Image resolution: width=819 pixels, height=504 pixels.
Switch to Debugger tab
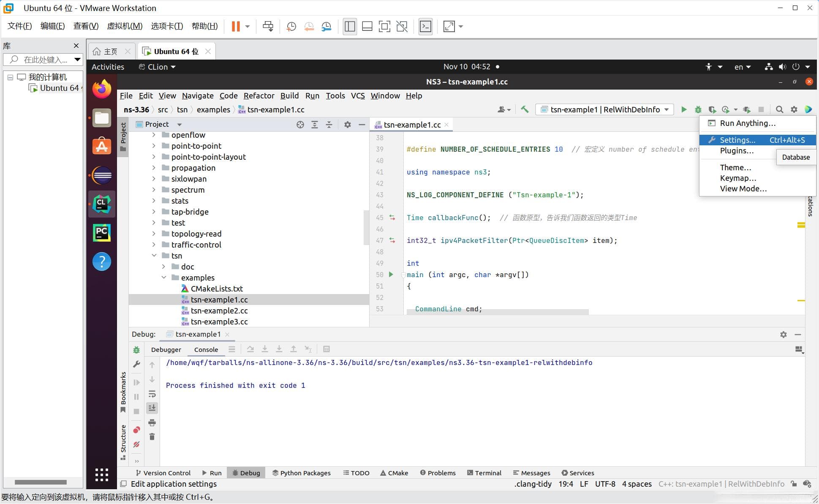166,350
